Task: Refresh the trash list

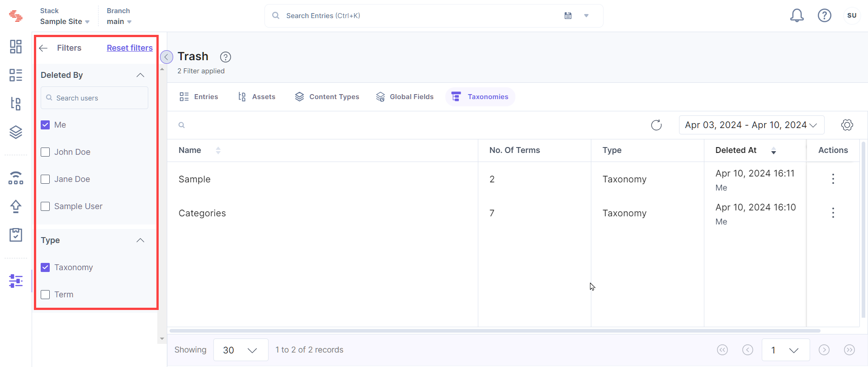Action: tap(656, 125)
